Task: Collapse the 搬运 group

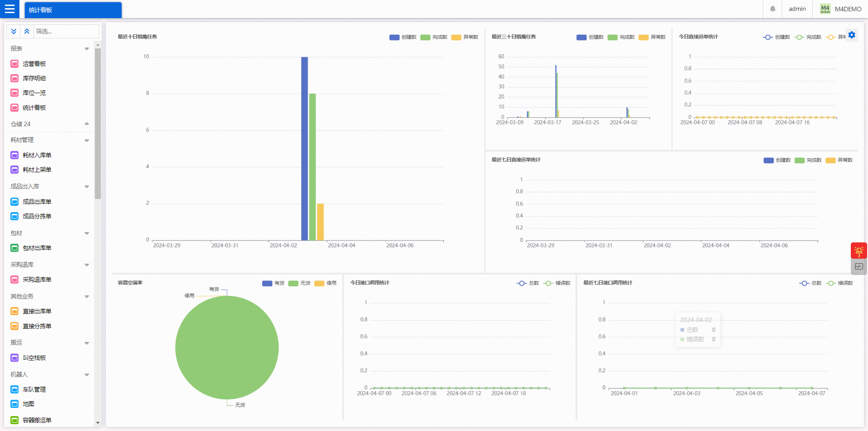Action: 87,343
